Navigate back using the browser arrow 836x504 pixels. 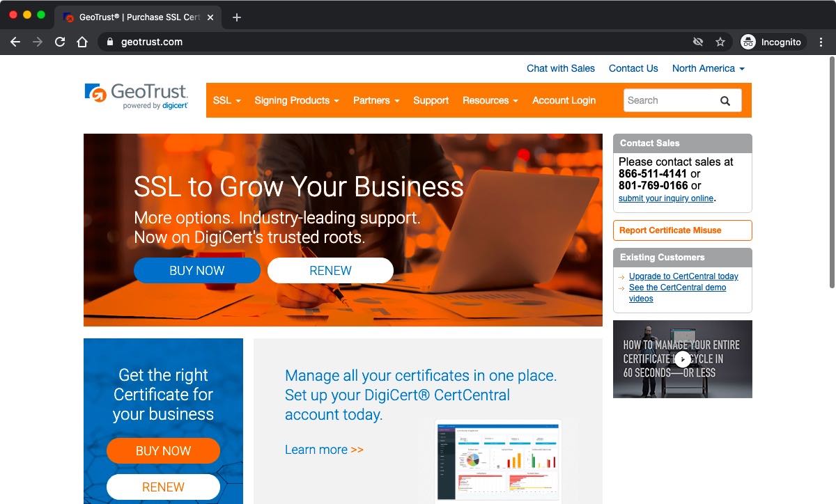pyautogui.click(x=15, y=42)
